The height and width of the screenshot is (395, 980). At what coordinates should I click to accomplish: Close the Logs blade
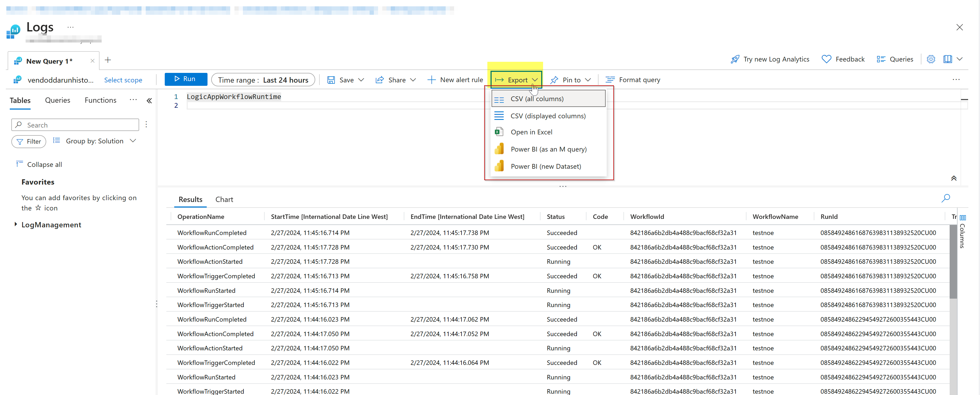tap(959, 27)
